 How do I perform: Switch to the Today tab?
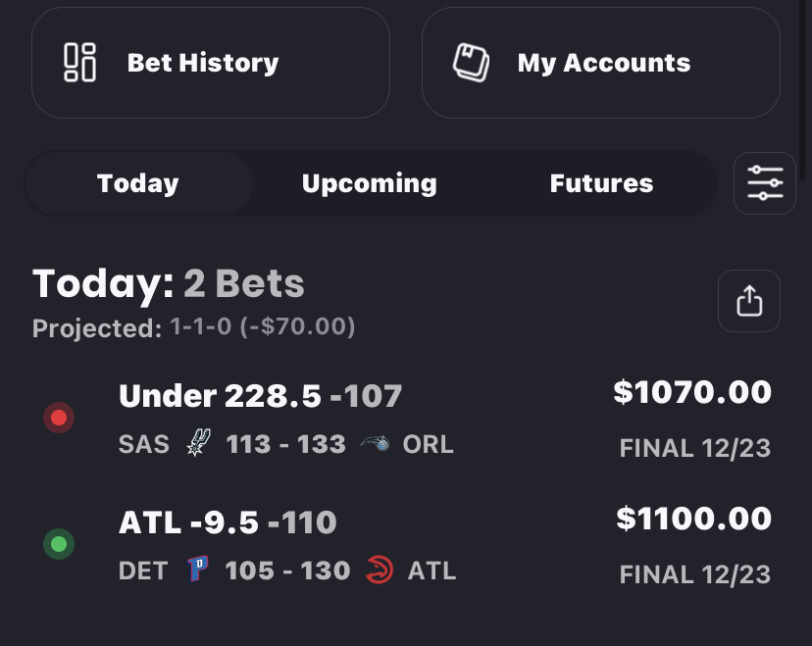(x=138, y=183)
